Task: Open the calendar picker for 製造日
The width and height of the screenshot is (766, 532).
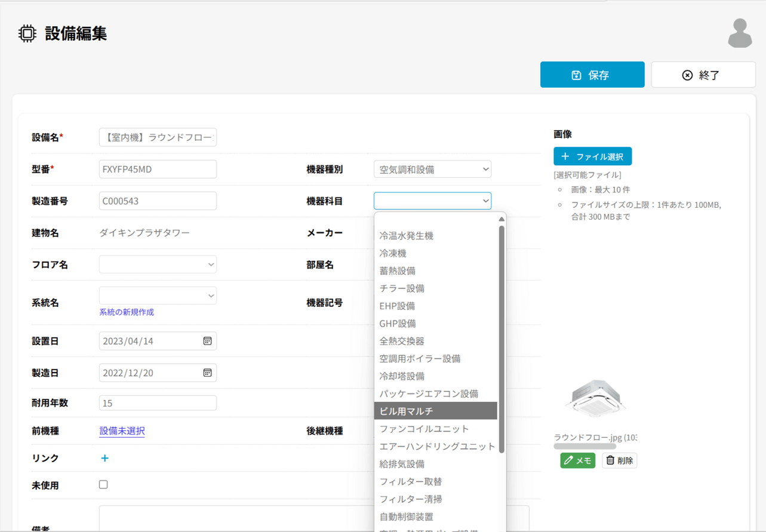Action: pyautogui.click(x=207, y=373)
